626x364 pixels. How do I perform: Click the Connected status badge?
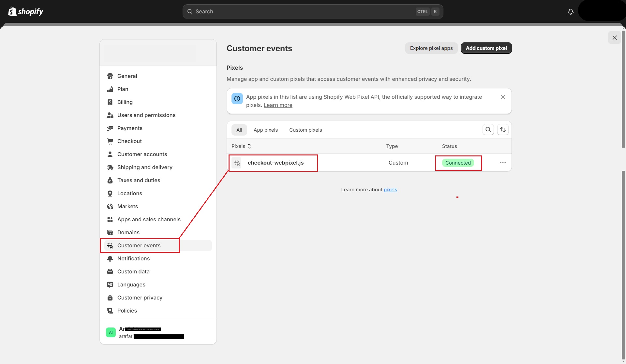point(458,163)
